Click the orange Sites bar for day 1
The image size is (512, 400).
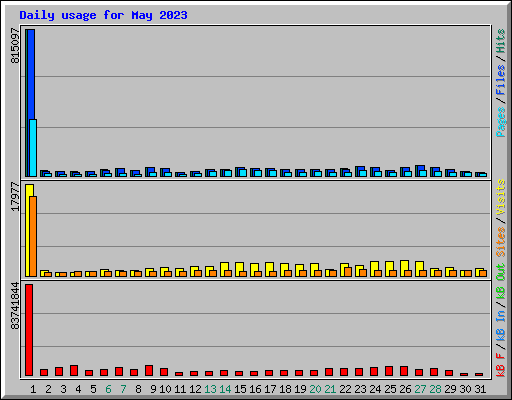click(x=33, y=236)
